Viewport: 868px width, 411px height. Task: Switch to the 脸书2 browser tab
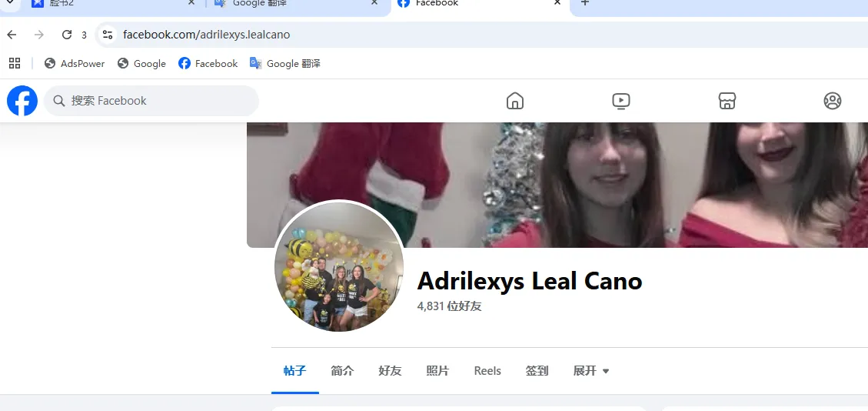tap(113, 5)
